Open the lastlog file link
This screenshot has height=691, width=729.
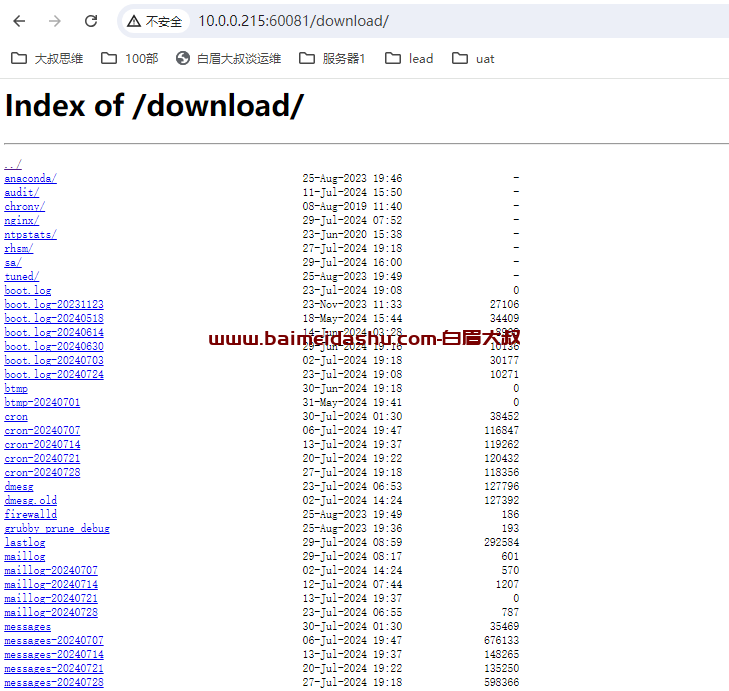pyautogui.click(x=25, y=543)
